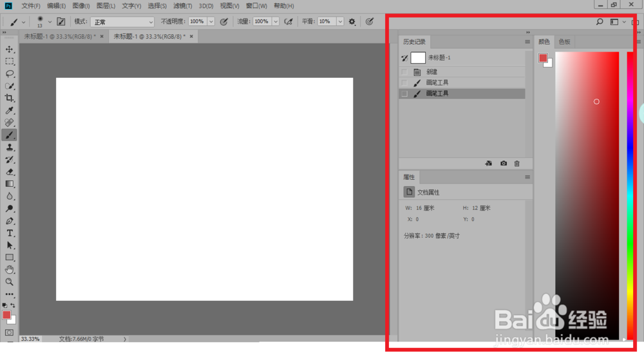Select the Move tool
This screenshot has height=362, width=644.
tap(9, 50)
